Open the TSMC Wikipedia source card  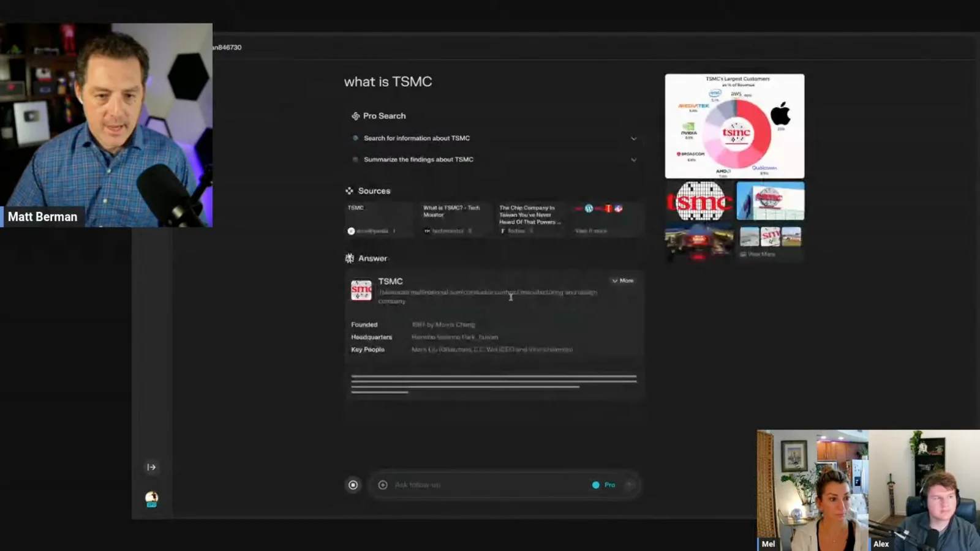click(x=380, y=219)
